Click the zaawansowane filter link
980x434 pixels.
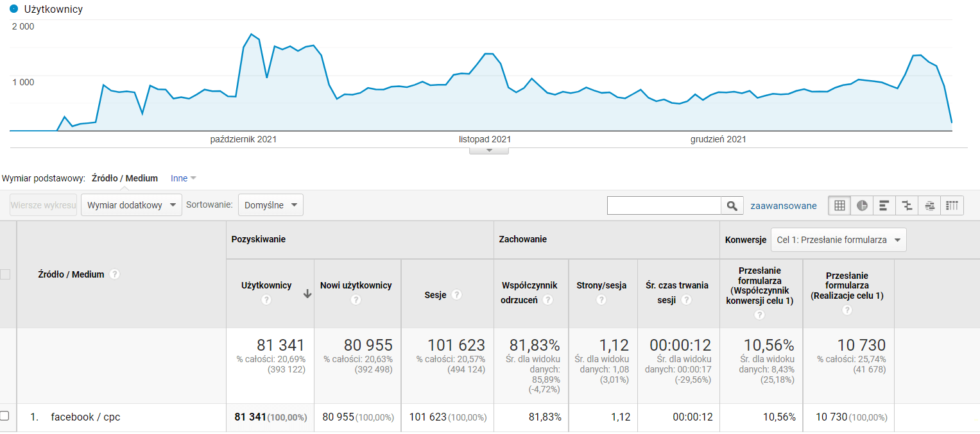(783, 206)
